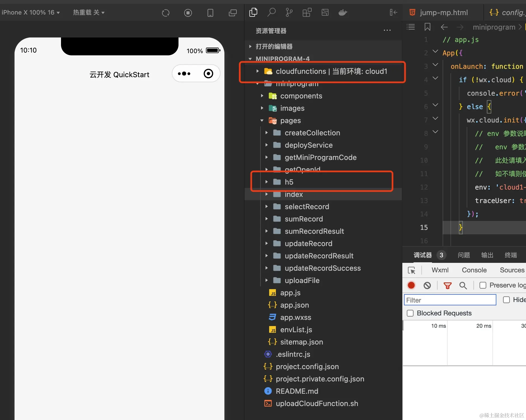The height and width of the screenshot is (420, 526).
Task: Open the Wxml devtools tab
Action: [x=440, y=270]
